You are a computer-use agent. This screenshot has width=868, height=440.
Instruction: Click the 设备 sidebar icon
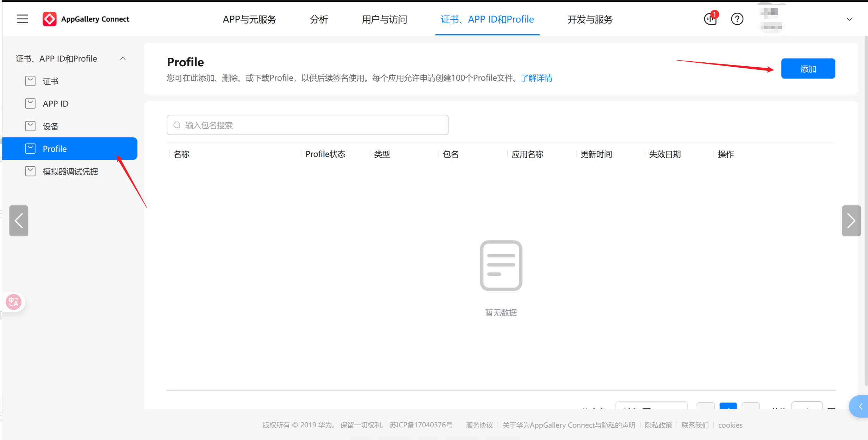[30, 126]
